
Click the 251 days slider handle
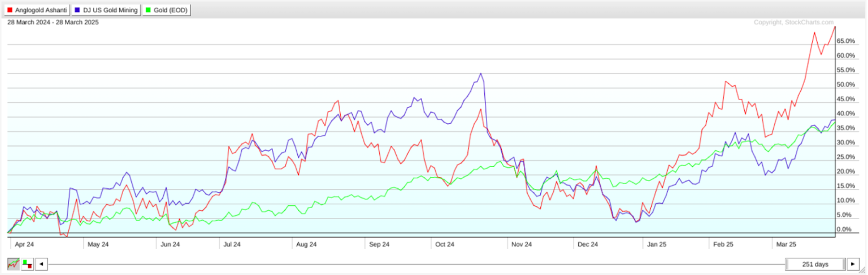tap(815, 264)
